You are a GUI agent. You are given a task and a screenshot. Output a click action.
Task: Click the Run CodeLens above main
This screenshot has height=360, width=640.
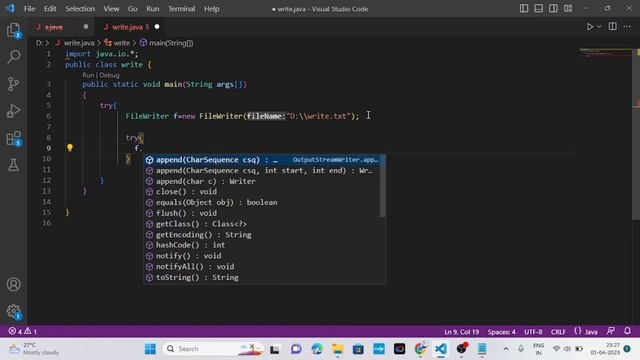click(88, 75)
